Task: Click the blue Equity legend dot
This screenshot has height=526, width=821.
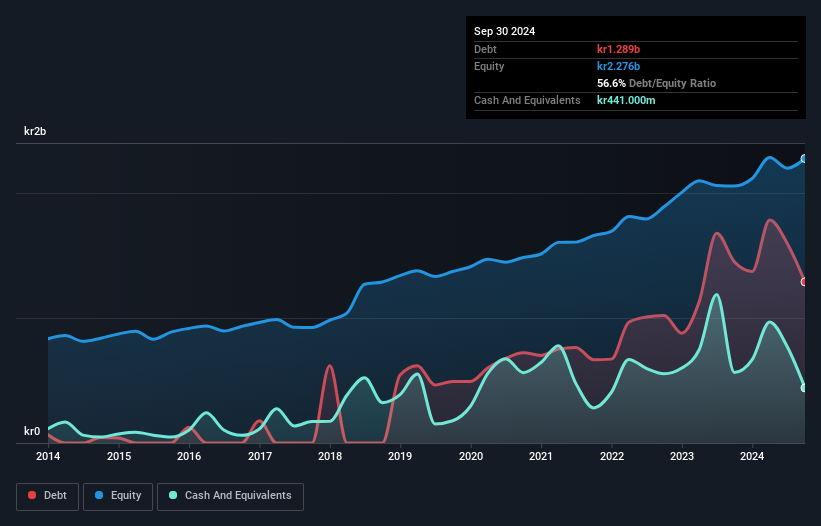Action: click(99, 495)
